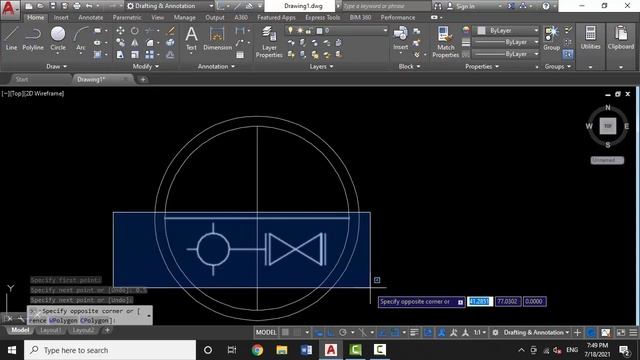Click the Plot print icon in quick access toolbar
640x360 pixels.
pos(77,6)
